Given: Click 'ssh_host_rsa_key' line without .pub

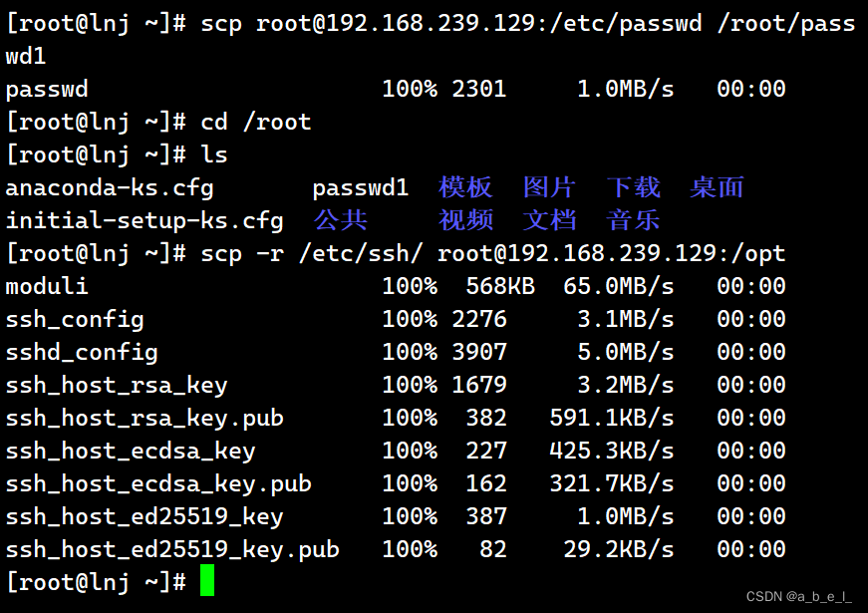Looking at the screenshot, I should tap(117, 385).
